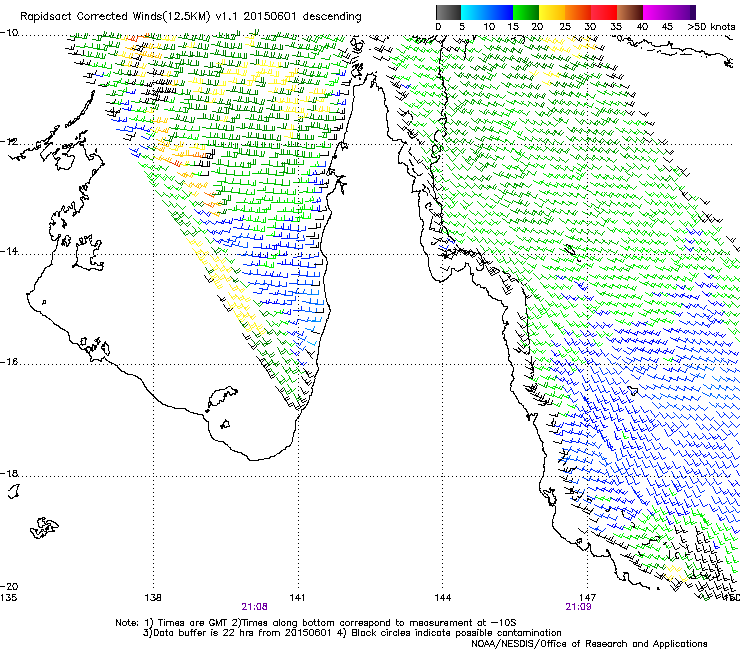Screen dimensions: 740x650
Task: Click the blue 10–15 knots legend swatch
Action: [500, 12]
